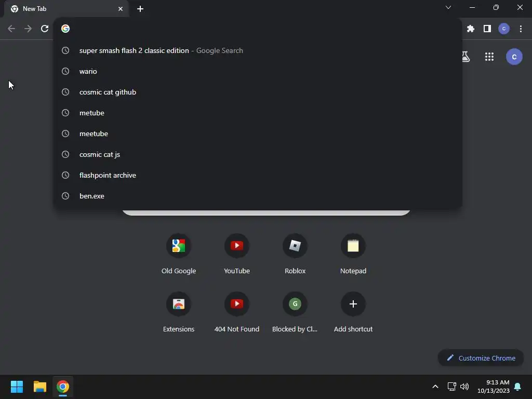Open the Old Google shortcut

pyautogui.click(x=179, y=254)
